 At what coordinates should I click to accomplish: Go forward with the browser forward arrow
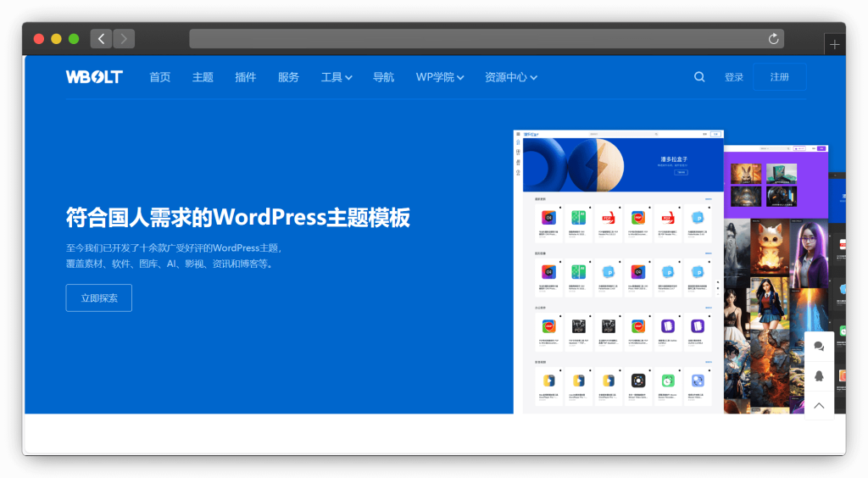[124, 39]
